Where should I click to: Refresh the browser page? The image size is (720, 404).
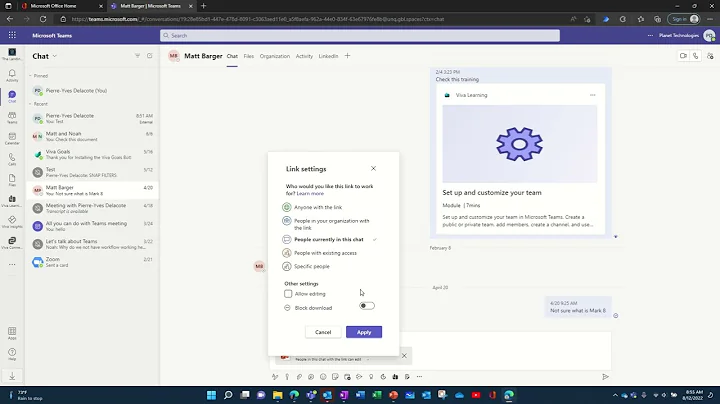[x=43, y=19]
